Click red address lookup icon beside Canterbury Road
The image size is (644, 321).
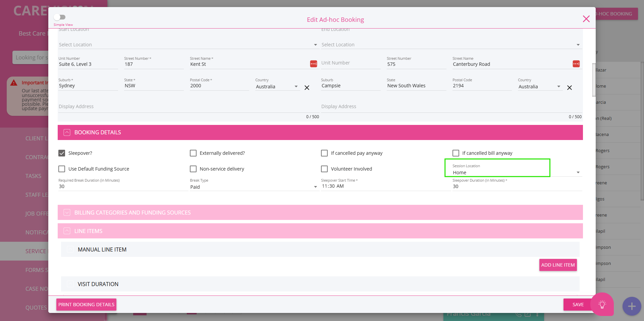(x=576, y=64)
